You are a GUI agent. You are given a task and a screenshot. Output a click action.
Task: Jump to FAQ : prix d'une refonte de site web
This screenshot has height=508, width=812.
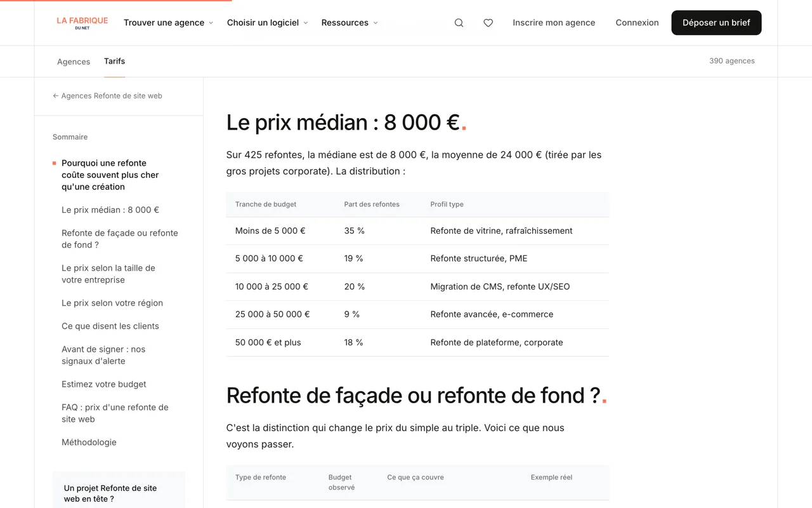click(115, 413)
